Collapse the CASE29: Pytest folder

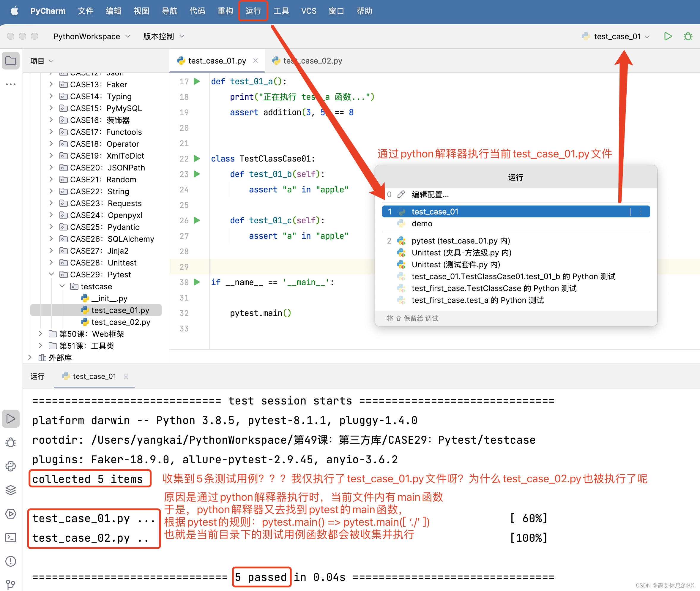coord(51,274)
